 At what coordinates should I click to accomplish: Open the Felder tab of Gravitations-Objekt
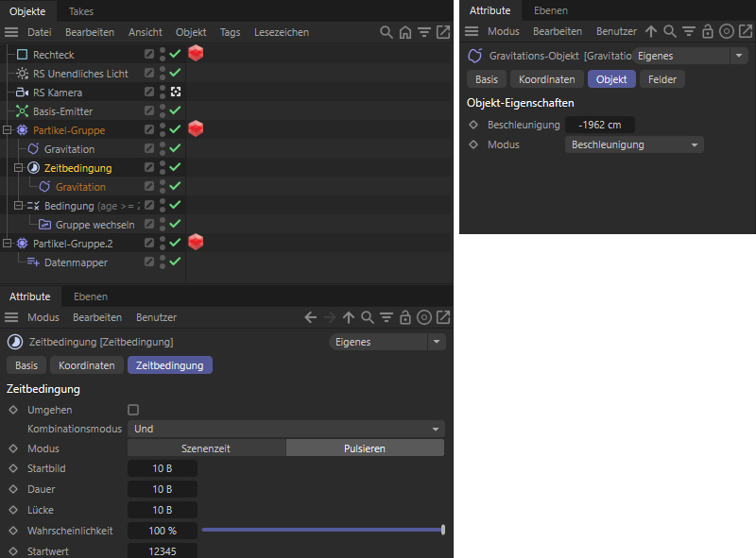coord(662,79)
